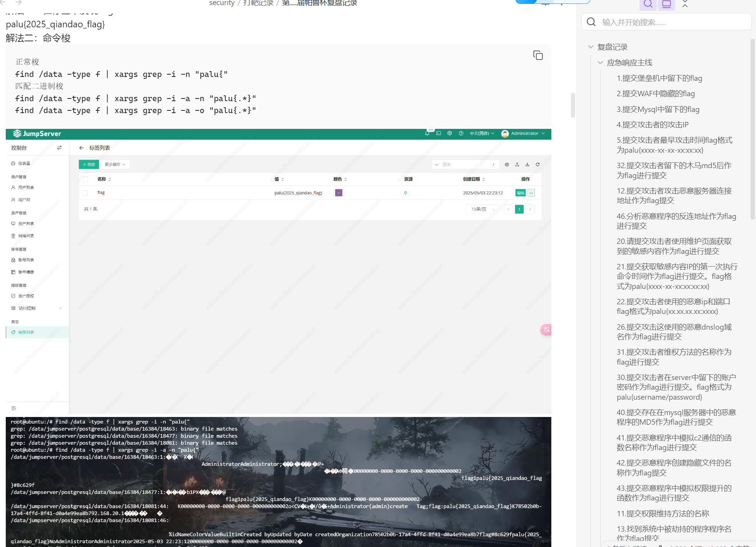Screen dimensions: 756x547
Task: Open JumpServer system settings gear
Action: click(x=449, y=133)
